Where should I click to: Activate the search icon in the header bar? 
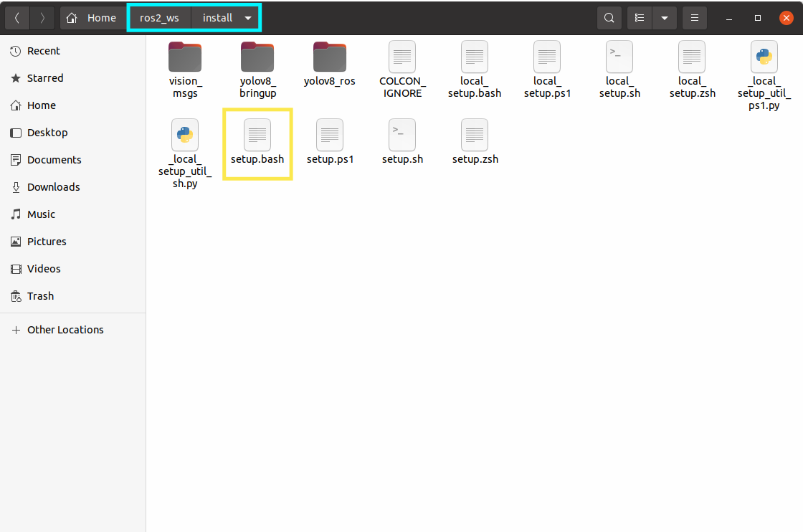tap(609, 17)
